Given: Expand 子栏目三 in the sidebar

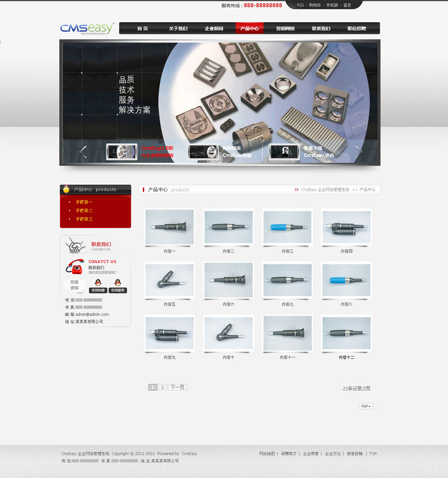Looking at the screenshot, I should [84, 219].
